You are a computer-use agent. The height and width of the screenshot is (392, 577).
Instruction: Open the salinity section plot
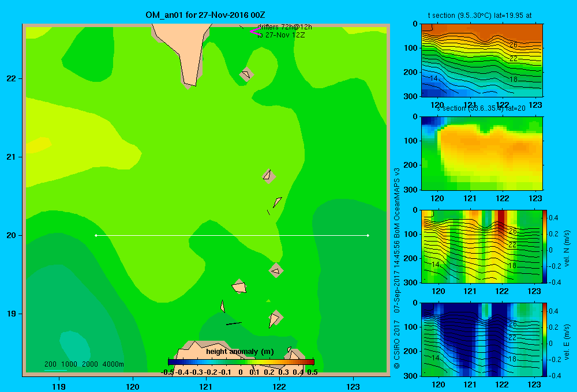(x=482, y=153)
